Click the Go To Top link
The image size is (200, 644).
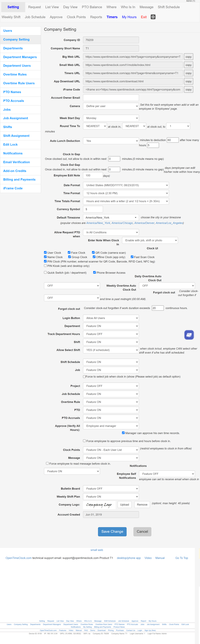[x=181, y=558]
